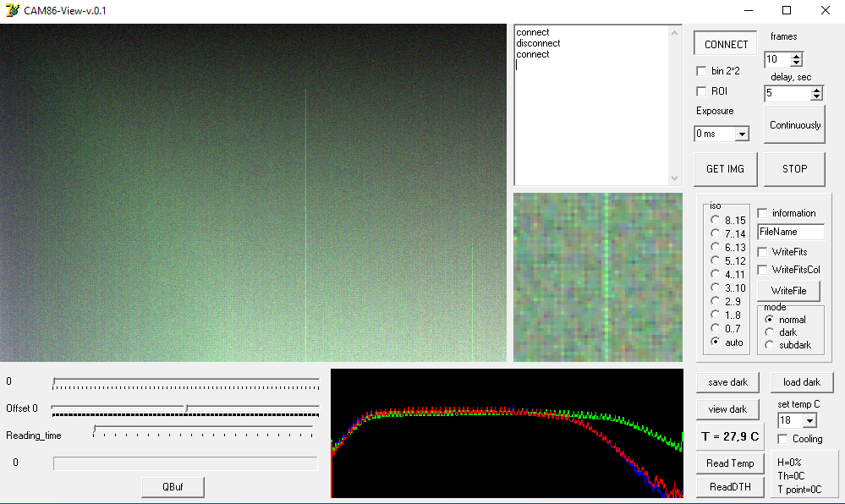The image size is (845, 504).
Task: Click the ReadDTH button
Action: click(x=730, y=487)
